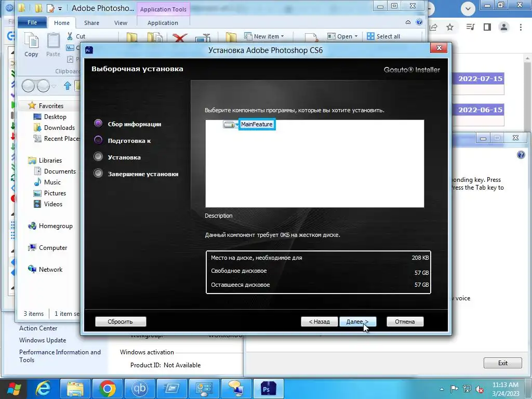Open the Photoshop installer taskbar icon
The width and height of the screenshot is (532, 399).
click(269, 389)
